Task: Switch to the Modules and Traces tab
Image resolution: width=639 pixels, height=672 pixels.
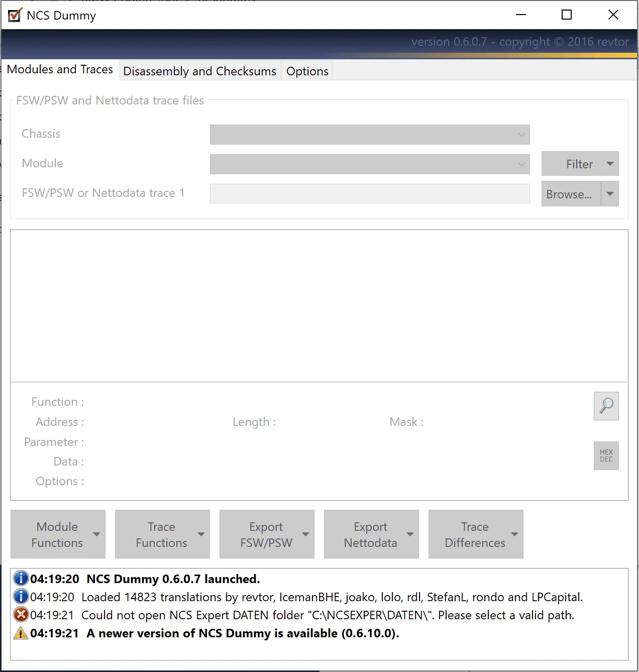Action: (x=60, y=70)
